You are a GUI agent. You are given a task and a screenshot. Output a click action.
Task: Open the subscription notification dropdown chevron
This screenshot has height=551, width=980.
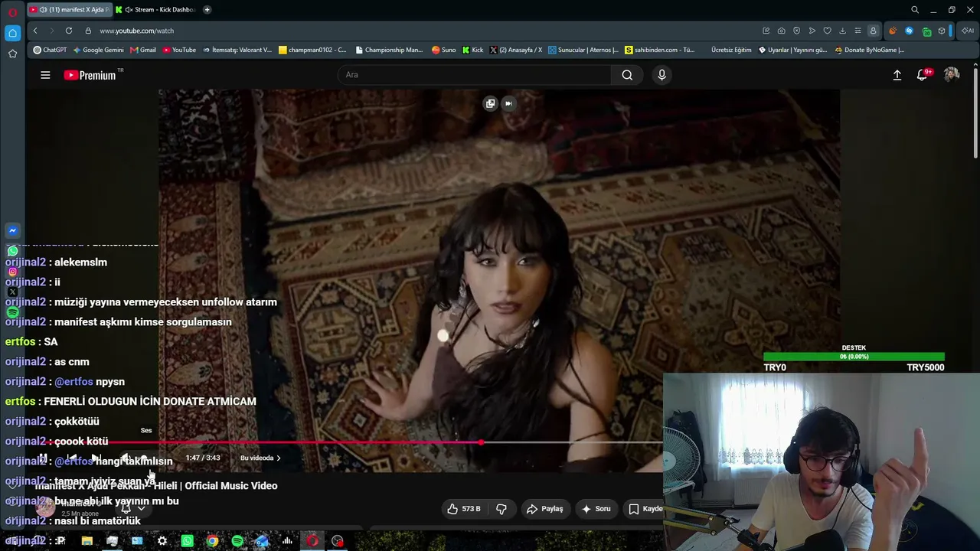tap(141, 508)
